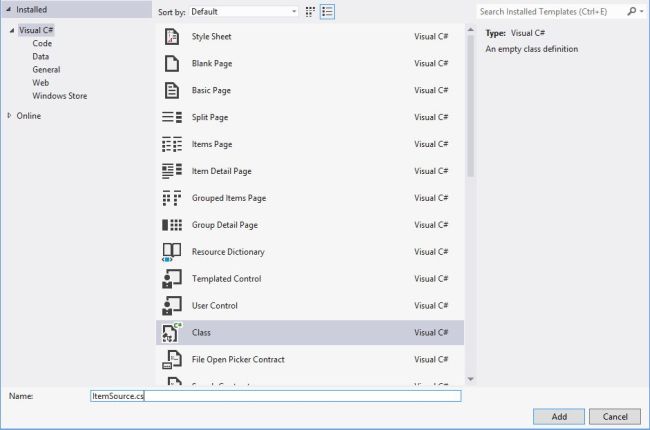
Task: Click the Templated Control icon
Action: (172, 279)
